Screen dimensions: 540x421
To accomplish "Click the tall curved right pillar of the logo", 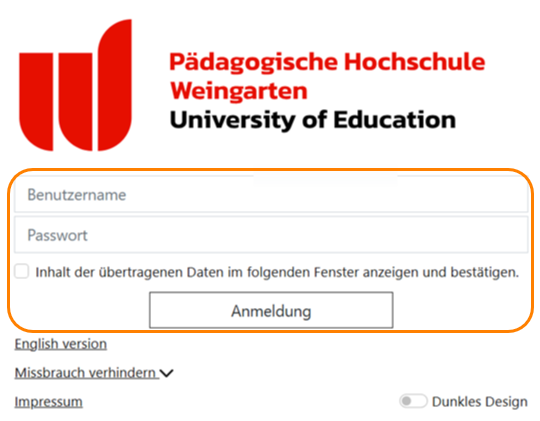I will [115, 85].
